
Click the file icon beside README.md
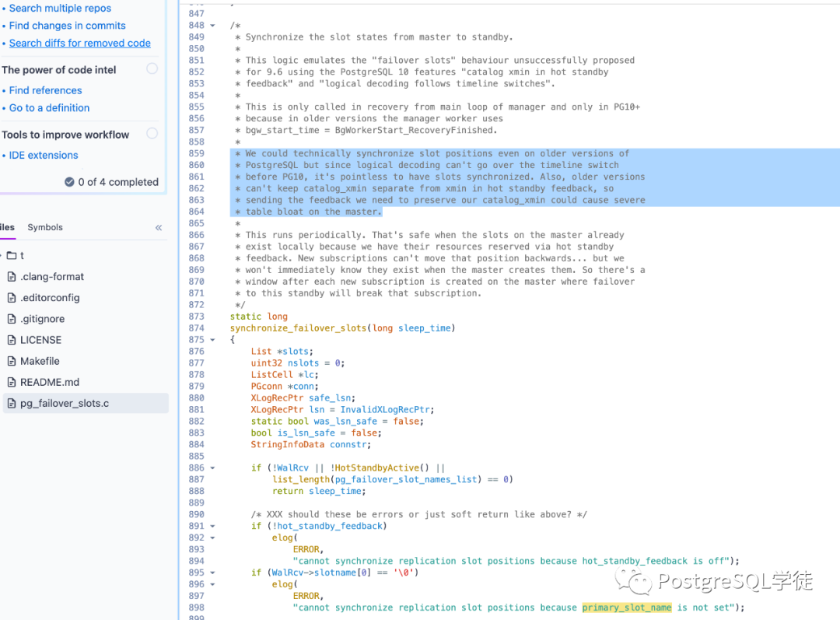point(11,382)
